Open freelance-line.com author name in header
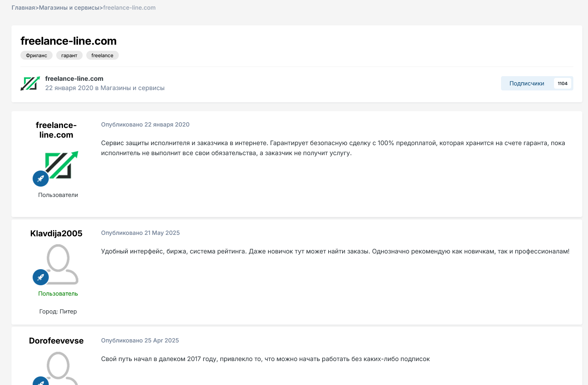588x385 pixels. coord(74,79)
